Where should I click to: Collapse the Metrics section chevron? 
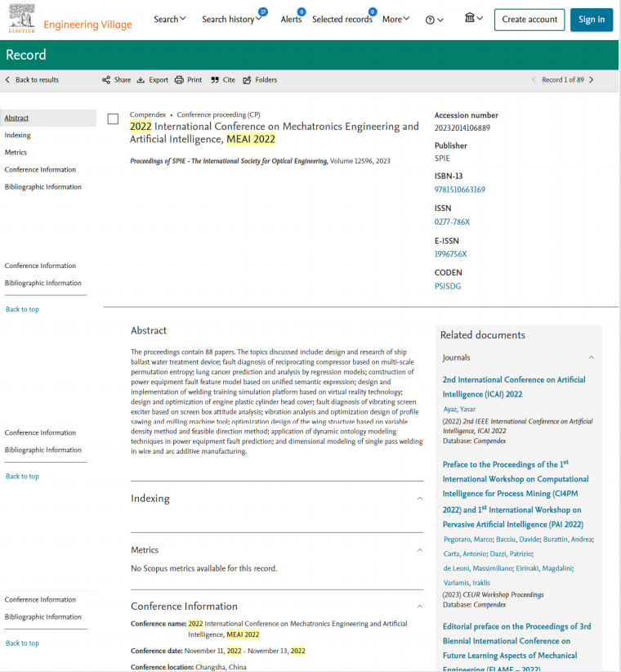[420, 550]
